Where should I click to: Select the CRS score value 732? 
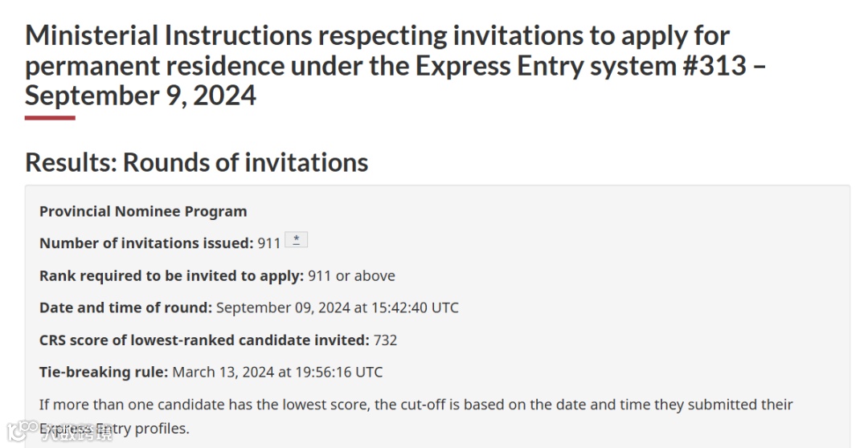click(x=386, y=340)
